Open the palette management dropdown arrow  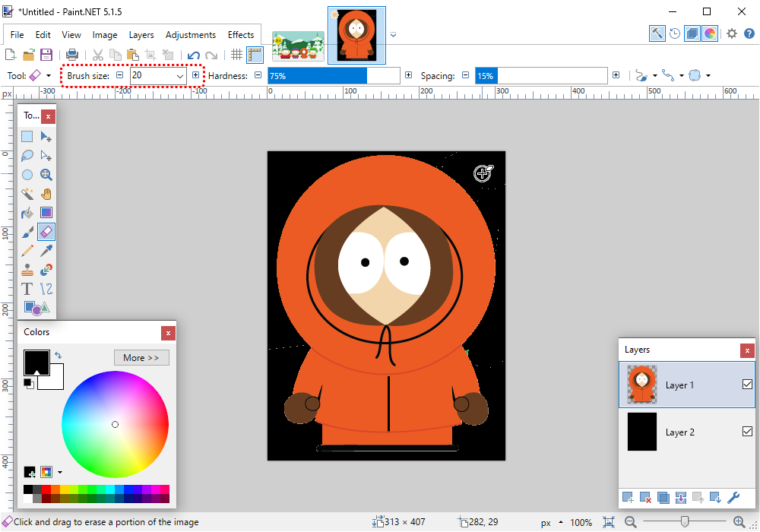[x=60, y=472]
